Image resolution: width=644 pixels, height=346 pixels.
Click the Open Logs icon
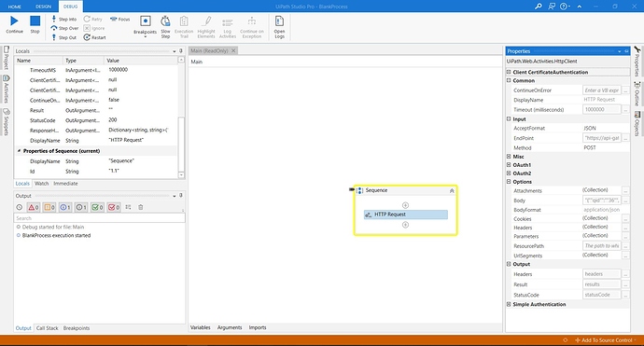(x=279, y=27)
